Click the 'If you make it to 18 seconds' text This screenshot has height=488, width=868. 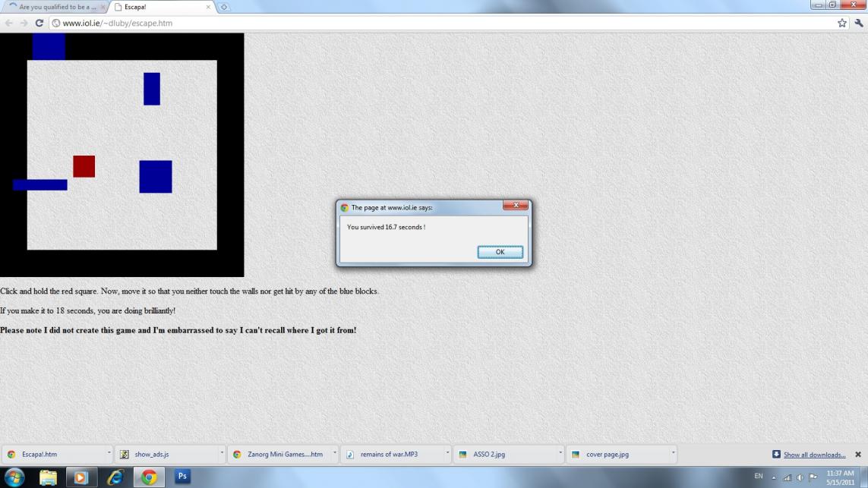pos(87,311)
